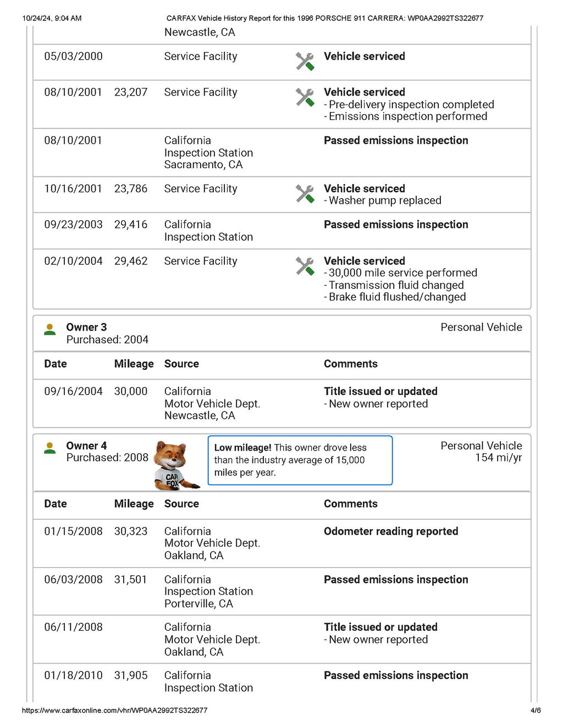Click the wrench icon for the 30,000 mile service
The width and height of the screenshot is (563, 728).
(x=305, y=266)
